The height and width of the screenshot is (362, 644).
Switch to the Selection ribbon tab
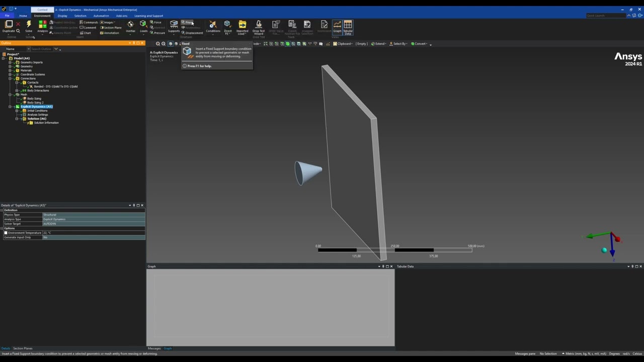[x=80, y=16]
